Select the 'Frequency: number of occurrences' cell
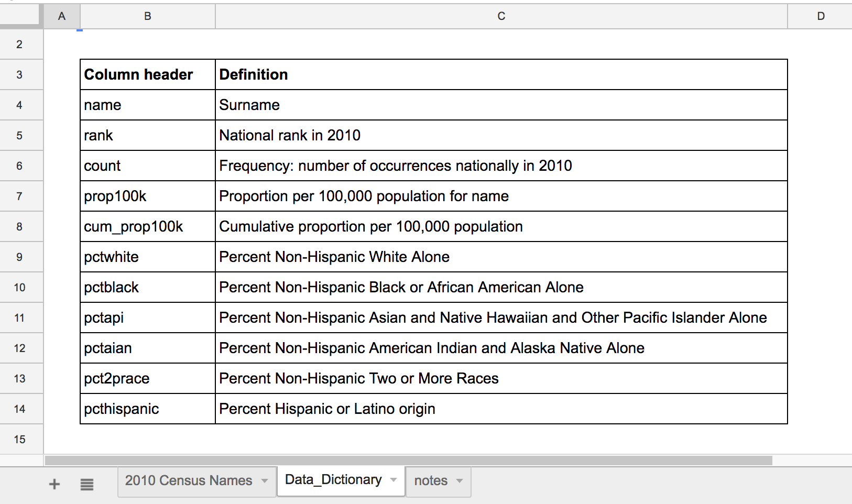 coord(501,166)
